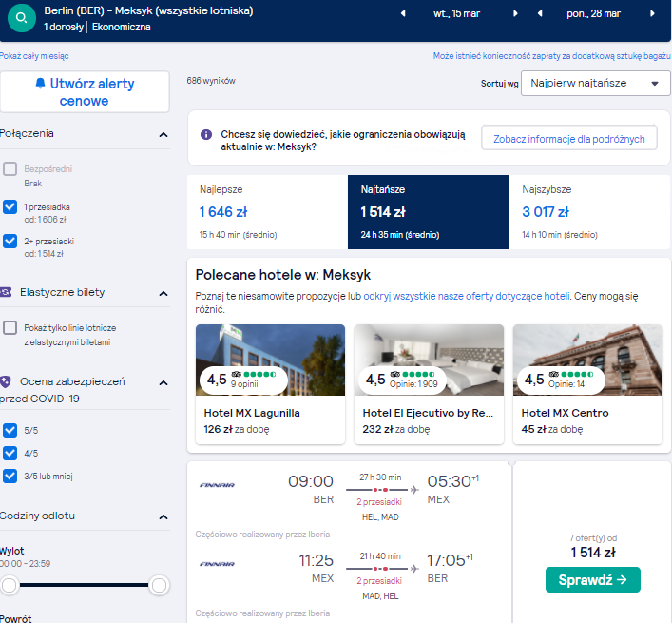Click the 686 wyników results count
Screen dimensions: 672x623
click(x=211, y=81)
